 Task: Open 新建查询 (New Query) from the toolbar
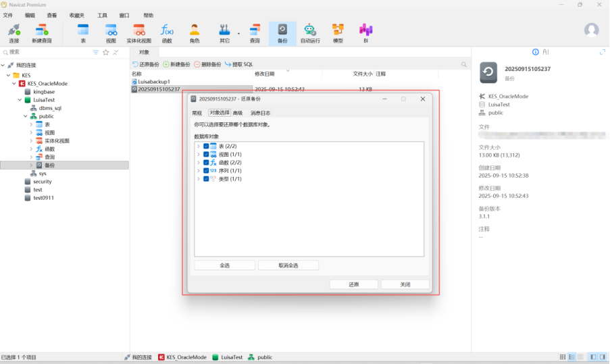(41, 30)
